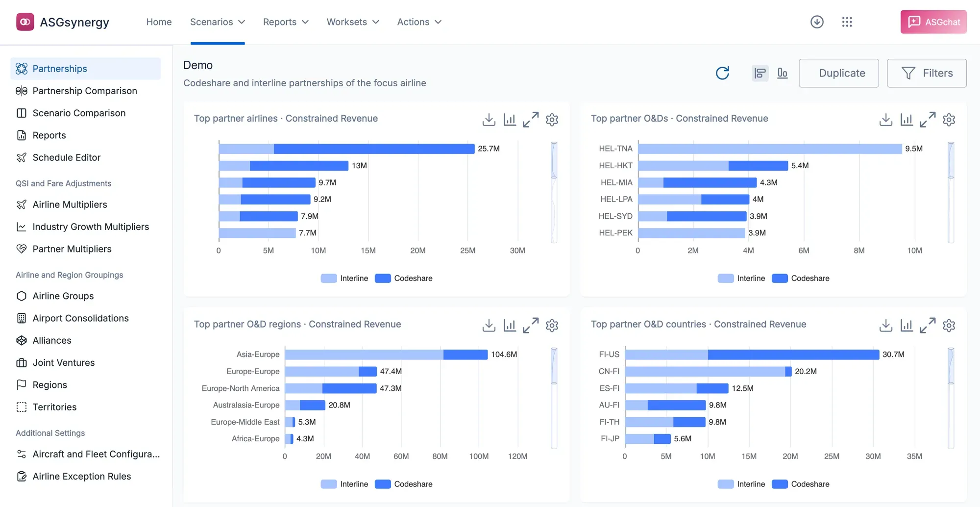The image size is (980, 507).
Task: Toggle Codeshare series in Top partner O&Ds legend
Action: click(801, 279)
